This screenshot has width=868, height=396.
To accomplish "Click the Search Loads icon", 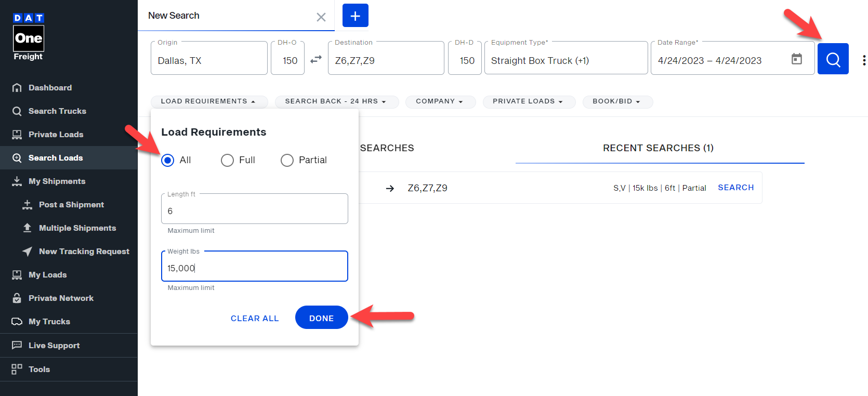I will point(17,158).
